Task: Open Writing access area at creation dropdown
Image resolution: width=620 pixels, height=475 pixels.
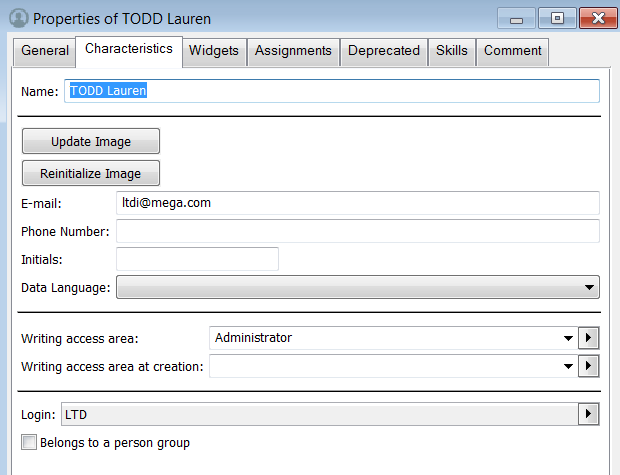Action: 567,367
